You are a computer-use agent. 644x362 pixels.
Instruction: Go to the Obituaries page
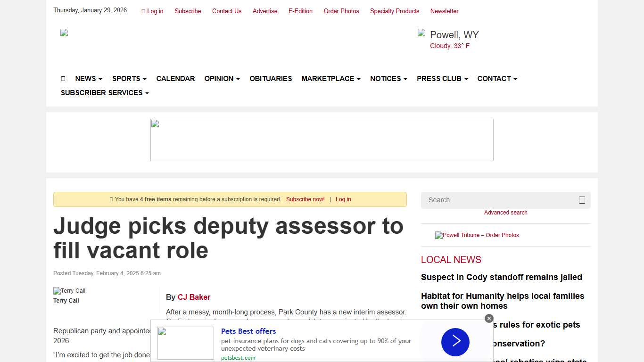point(271,79)
